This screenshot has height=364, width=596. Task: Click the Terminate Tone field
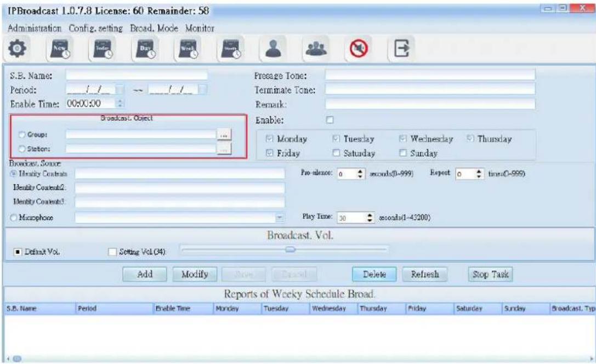coord(430,90)
